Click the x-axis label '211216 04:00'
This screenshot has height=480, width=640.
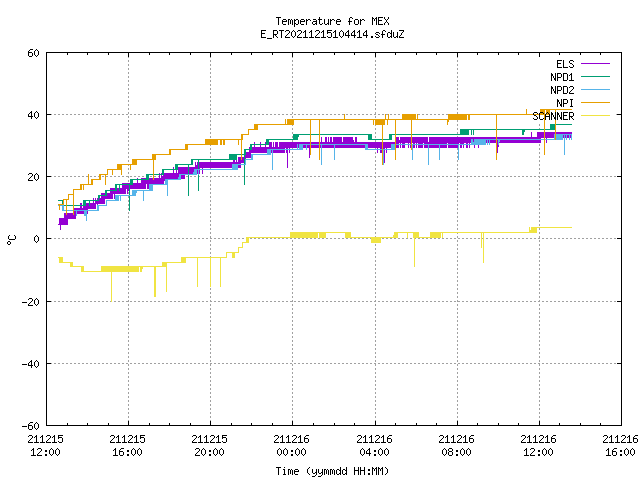(x=374, y=446)
